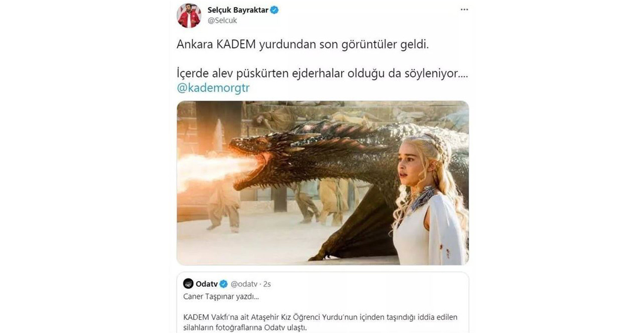
Task: Click the verified badge beside Selçuk Bayraktar
Action: (x=274, y=10)
